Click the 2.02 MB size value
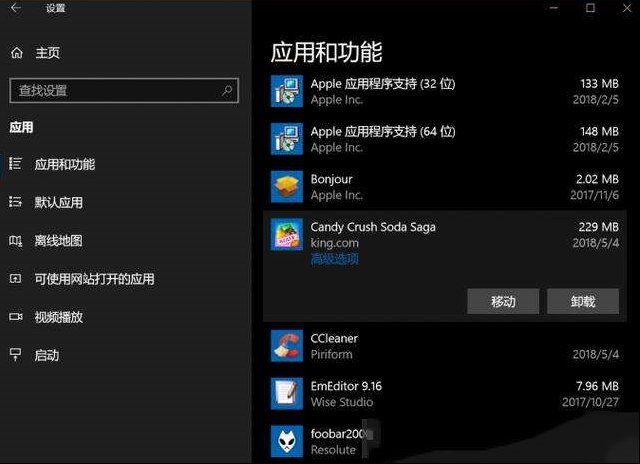Screen dimensions: 640x464 point(597,179)
